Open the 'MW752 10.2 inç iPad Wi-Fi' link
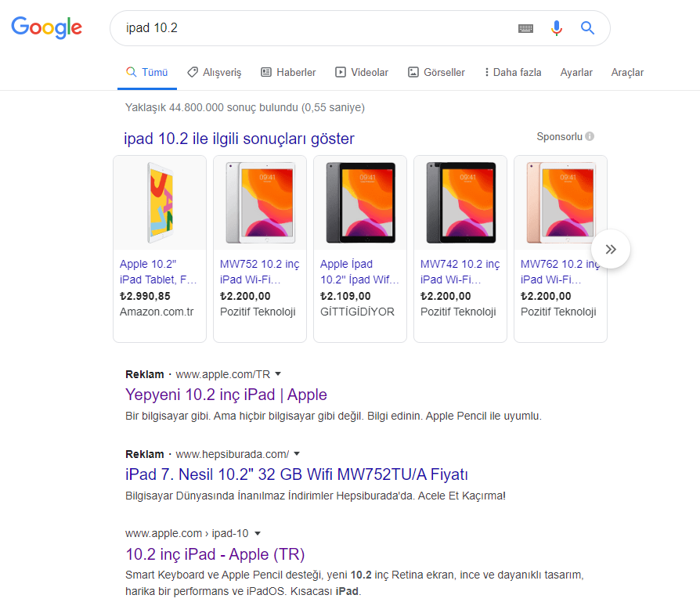The width and height of the screenshot is (700, 613). (x=259, y=272)
